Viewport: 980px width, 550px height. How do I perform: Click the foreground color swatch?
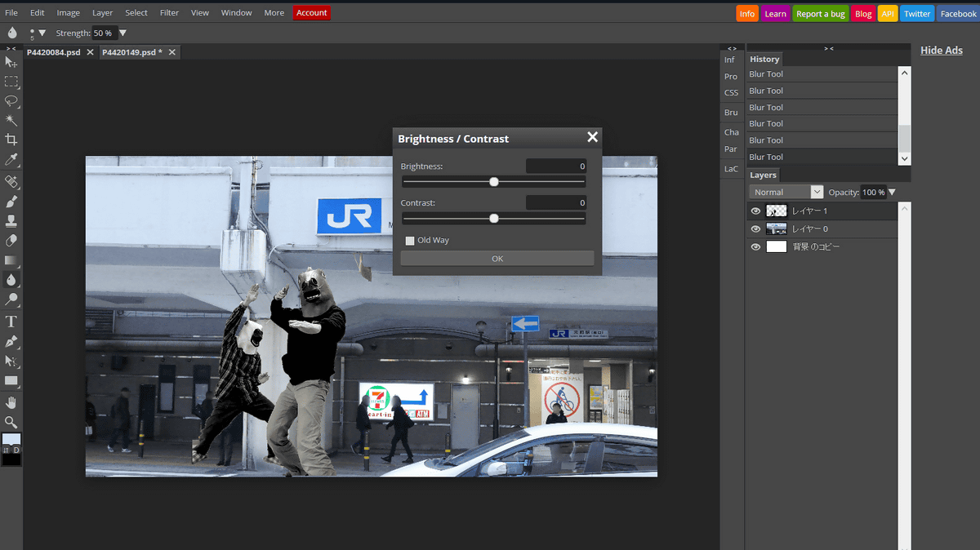pyautogui.click(x=11, y=439)
